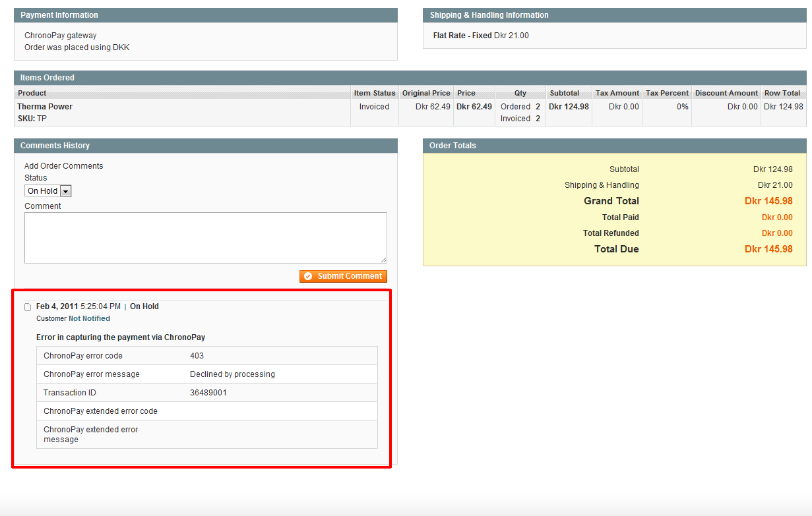The image size is (812, 516).
Task: Click inside the Comment text area
Action: click(x=205, y=238)
